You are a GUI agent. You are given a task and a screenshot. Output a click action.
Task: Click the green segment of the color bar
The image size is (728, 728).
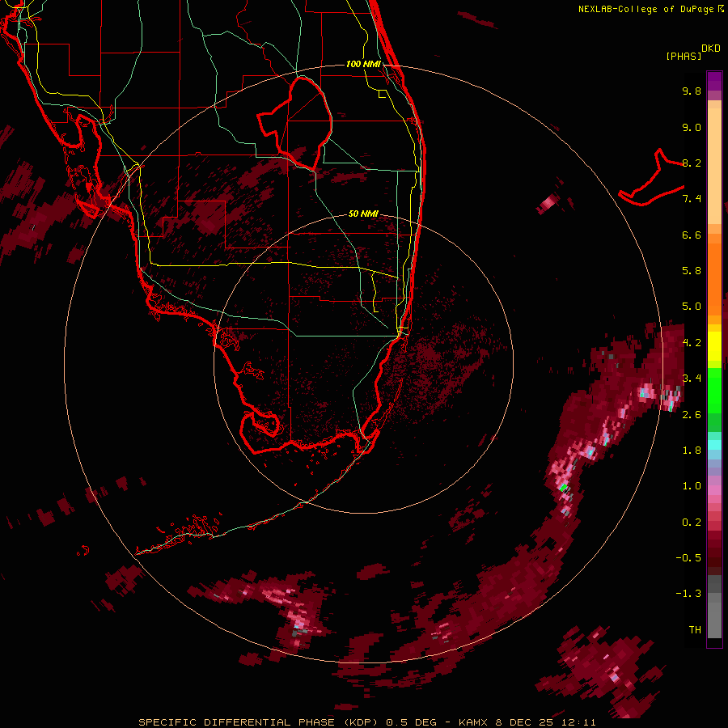click(x=714, y=390)
